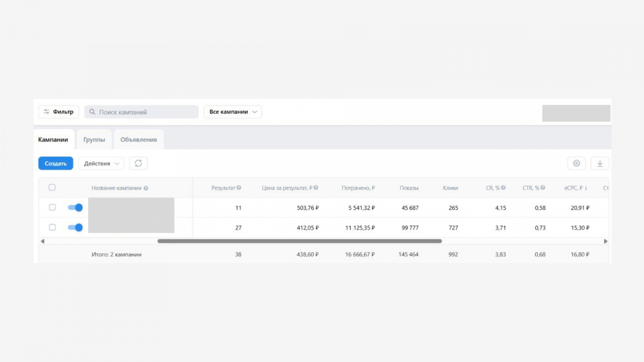Select all campaigns with header checkbox
This screenshot has height=362, width=644.
click(x=52, y=187)
